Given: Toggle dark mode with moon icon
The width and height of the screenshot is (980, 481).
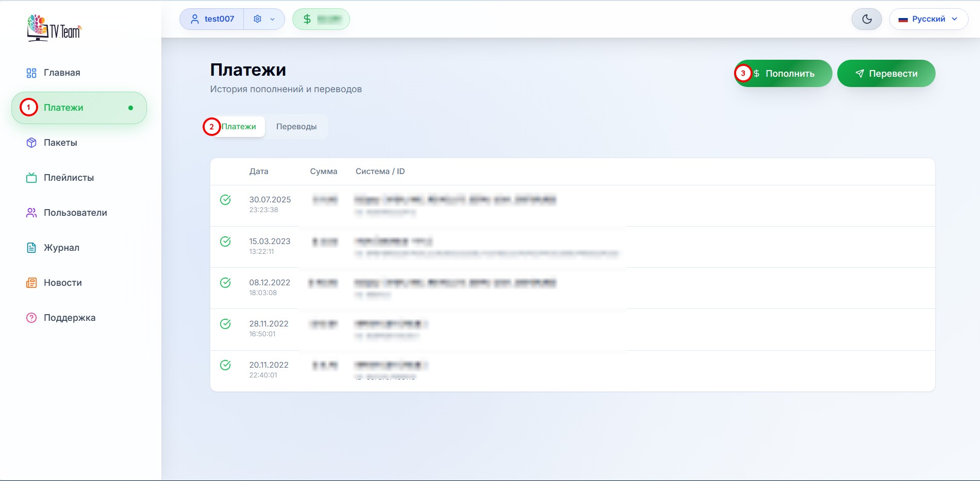Looking at the screenshot, I should pos(867,19).
